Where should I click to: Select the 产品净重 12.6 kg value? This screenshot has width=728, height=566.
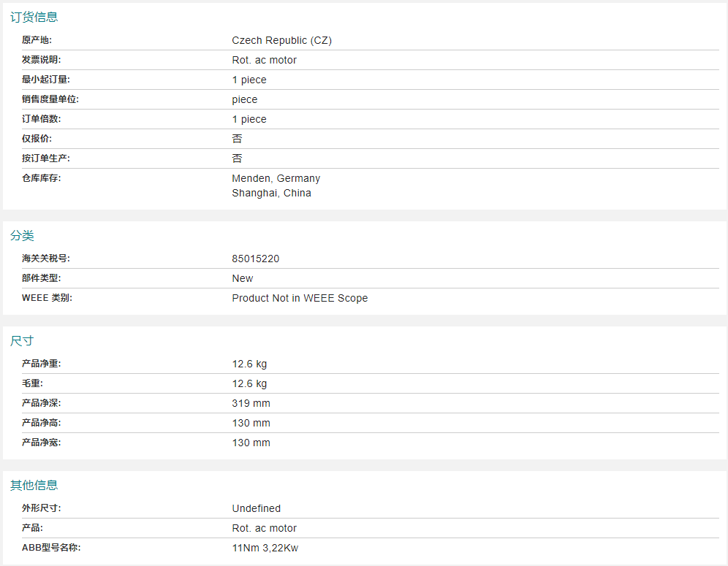point(249,364)
